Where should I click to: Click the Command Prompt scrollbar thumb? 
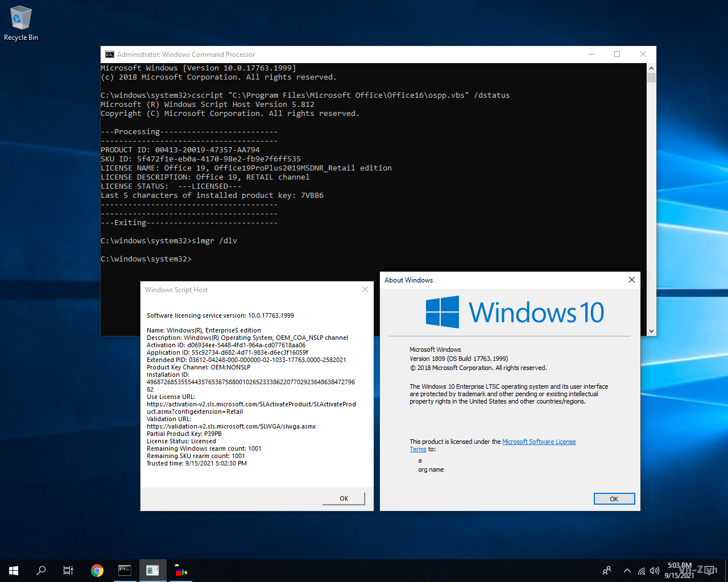click(x=651, y=78)
